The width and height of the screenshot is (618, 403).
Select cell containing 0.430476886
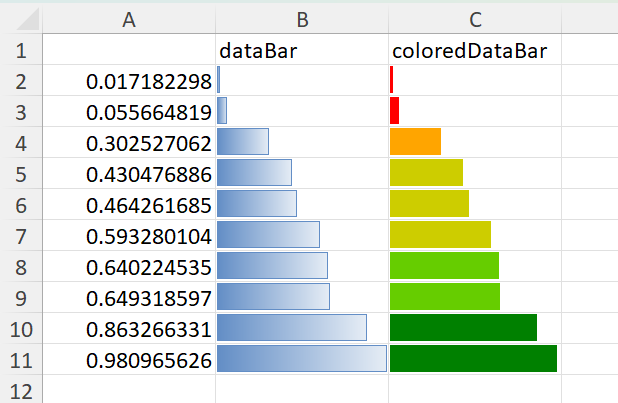[129, 174]
